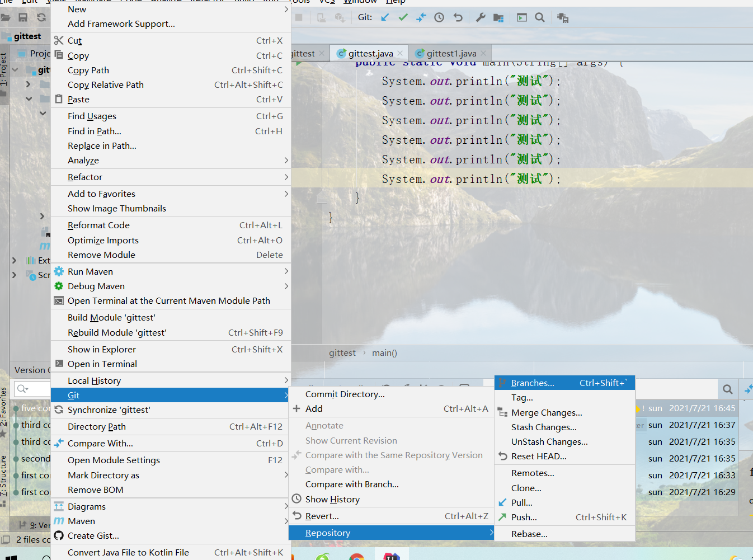Select Replace in Path...

click(x=171, y=145)
